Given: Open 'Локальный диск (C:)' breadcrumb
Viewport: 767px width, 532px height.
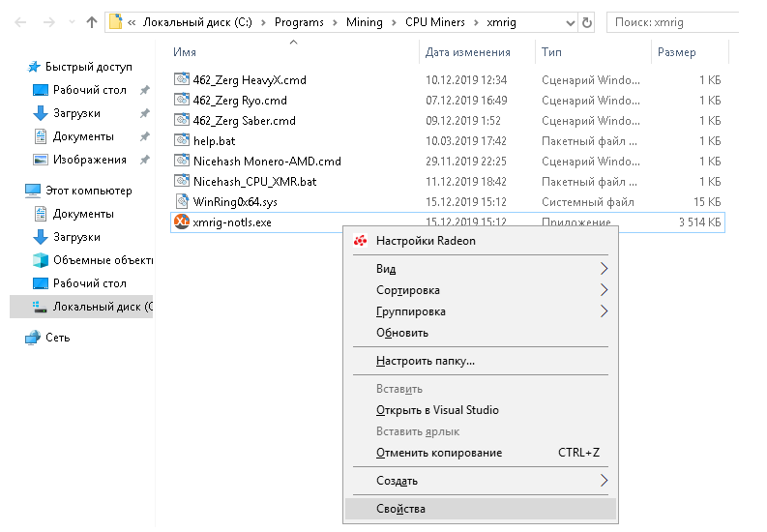Looking at the screenshot, I should 197,22.
